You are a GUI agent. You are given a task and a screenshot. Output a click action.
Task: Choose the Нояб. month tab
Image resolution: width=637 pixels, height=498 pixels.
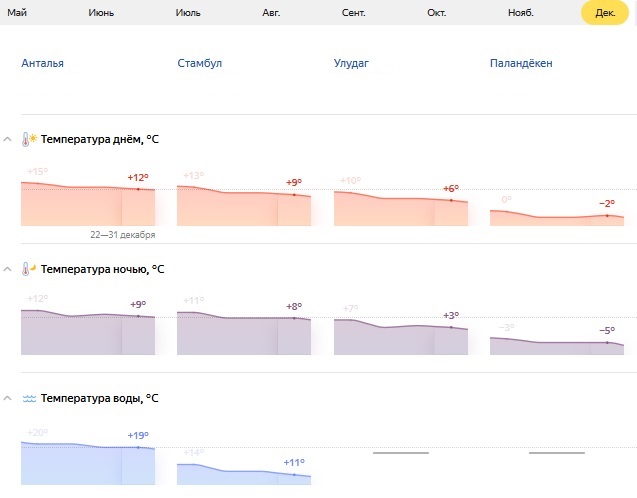(521, 13)
